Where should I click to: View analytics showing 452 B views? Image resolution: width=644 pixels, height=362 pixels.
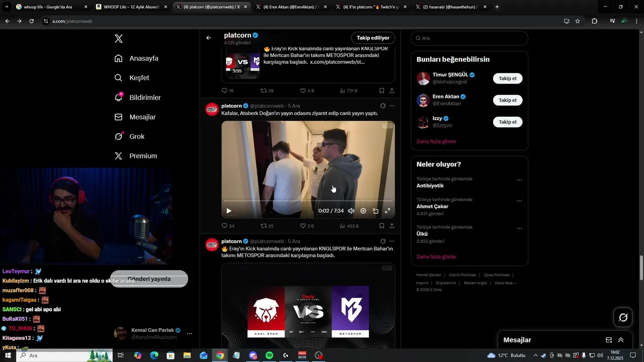tap(349, 226)
